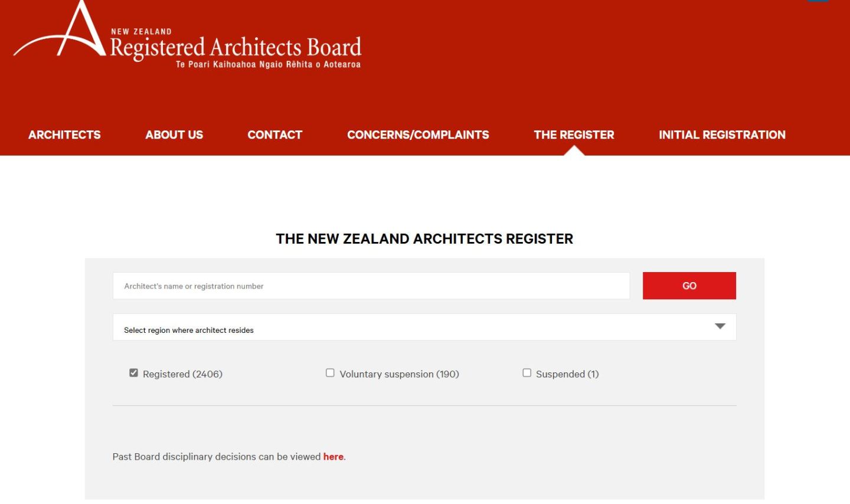Go to the About Us page

174,135
